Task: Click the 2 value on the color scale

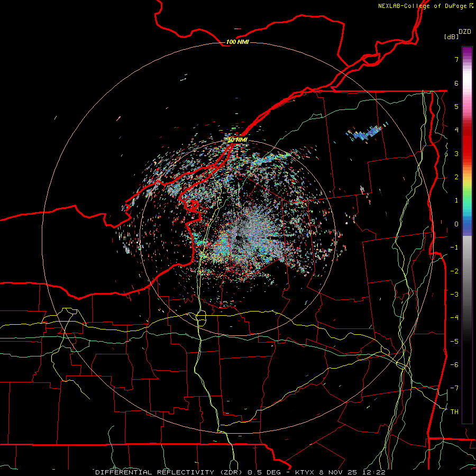Action: (456, 177)
